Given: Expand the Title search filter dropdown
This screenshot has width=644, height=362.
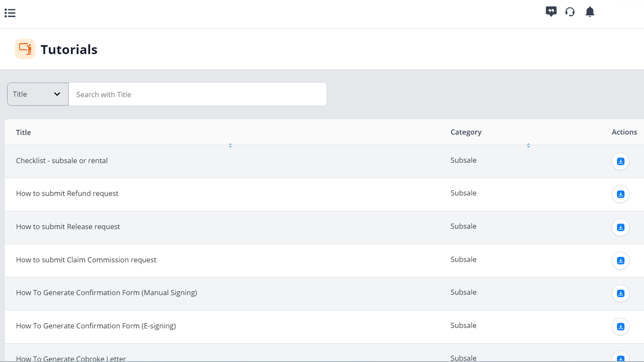Looking at the screenshot, I should (38, 94).
